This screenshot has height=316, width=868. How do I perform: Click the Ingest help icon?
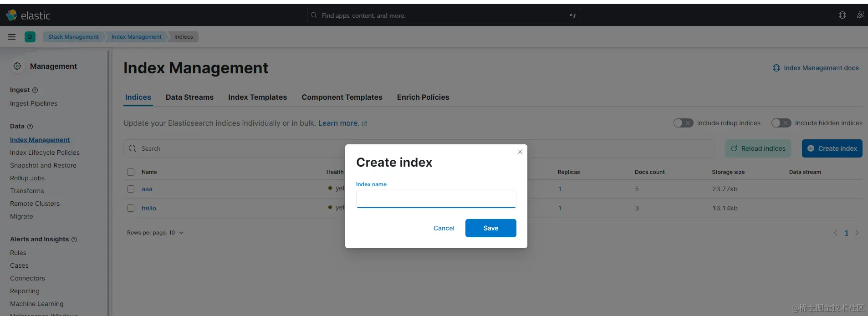(x=35, y=90)
